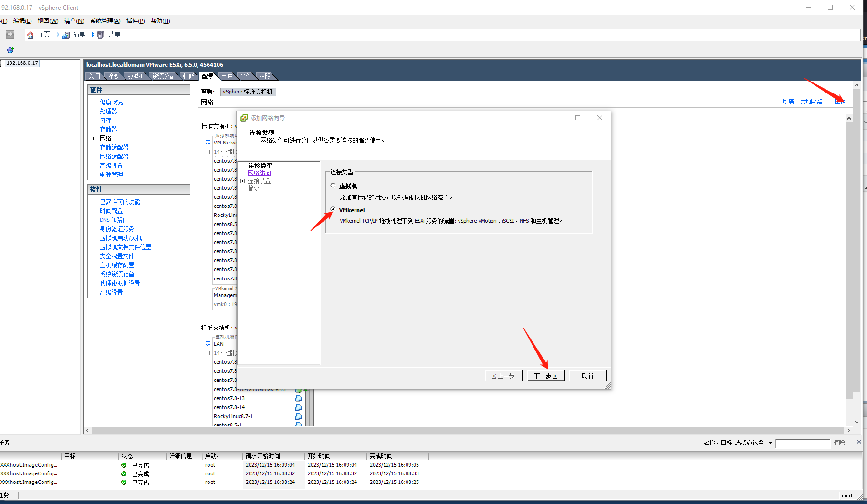Collapse the 14 VMs list under LAN

208,353
